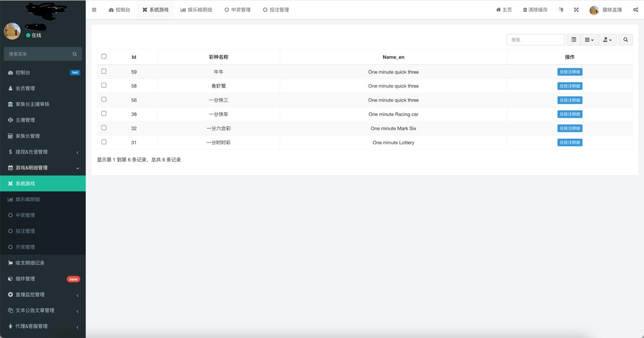Viewport: 644px width, 338px height.
Task: Click the hamburger sidebar toggle icon
Action: click(94, 10)
